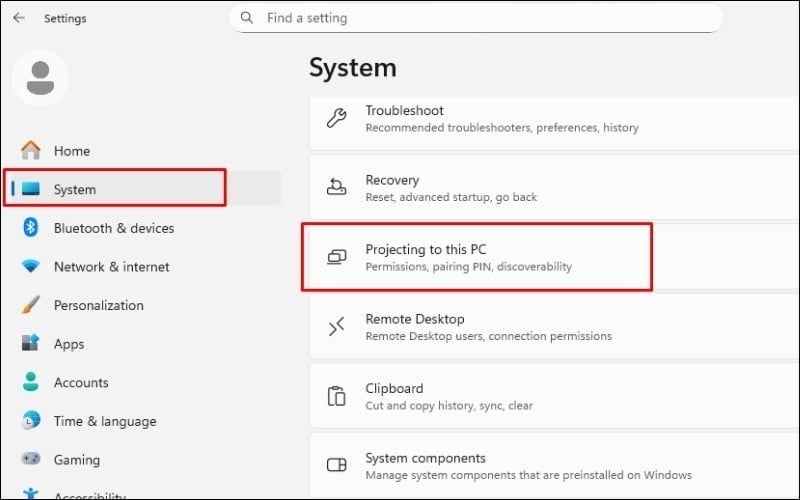Open Troubleshoot settings
The height and width of the screenshot is (500, 800).
pos(555,122)
